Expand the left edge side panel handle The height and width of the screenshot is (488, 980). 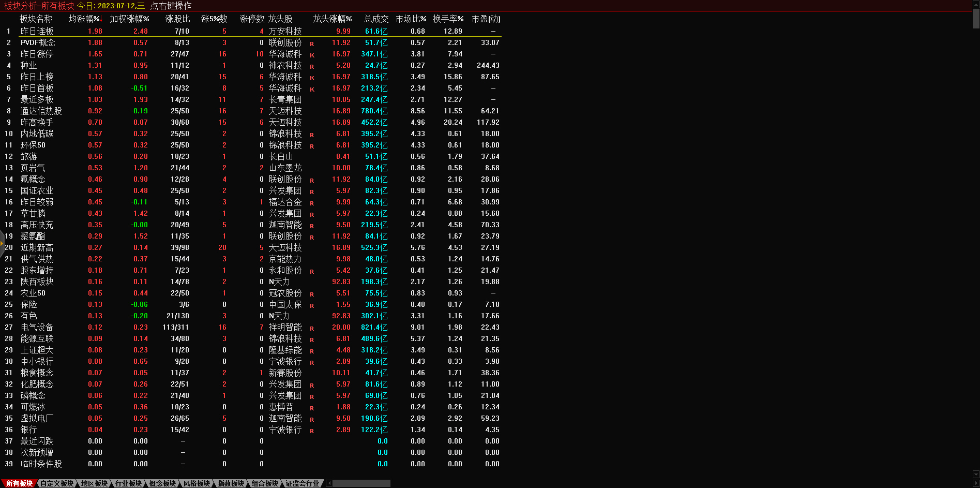[x=2, y=243]
